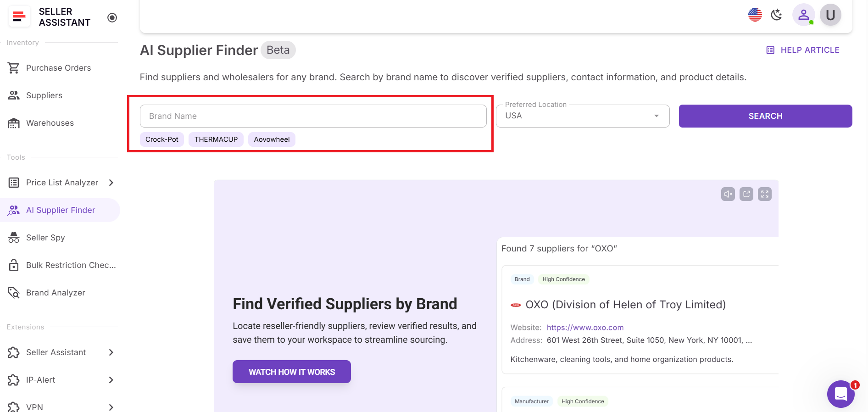Click the Warehouses building icon
The image size is (868, 412).
tap(14, 122)
